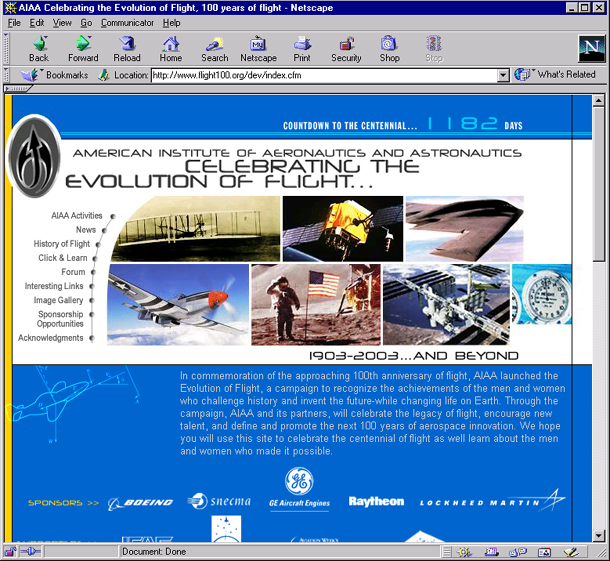
Task: Click the padlock security status icon
Action: [x=11, y=551]
